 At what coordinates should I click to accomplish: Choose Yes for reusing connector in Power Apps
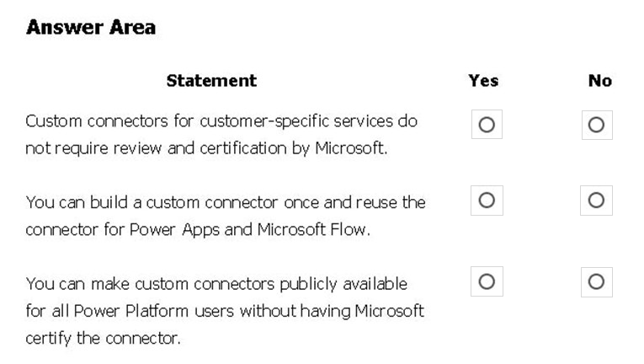click(487, 201)
